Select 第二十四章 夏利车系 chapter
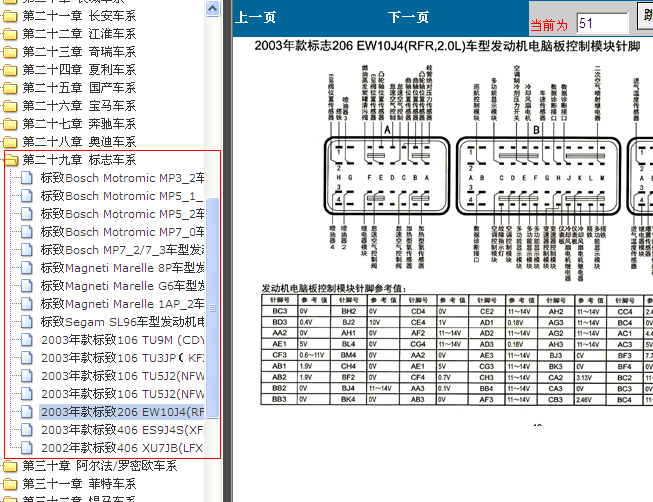The width and height of the screenshot is (653, 502). click(x=79, y=70)
